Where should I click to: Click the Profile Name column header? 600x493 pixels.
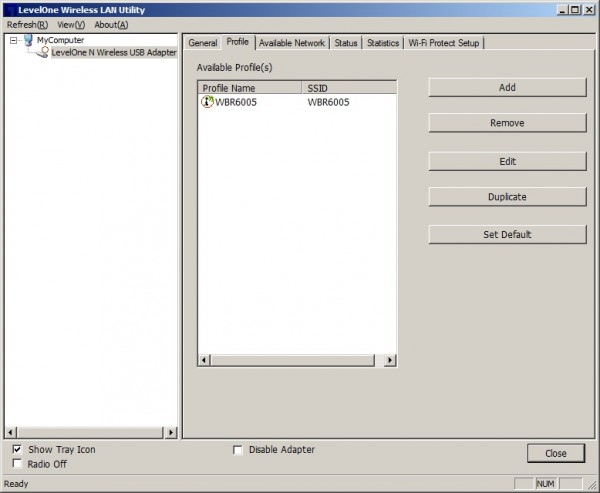(x=250, y=88)
